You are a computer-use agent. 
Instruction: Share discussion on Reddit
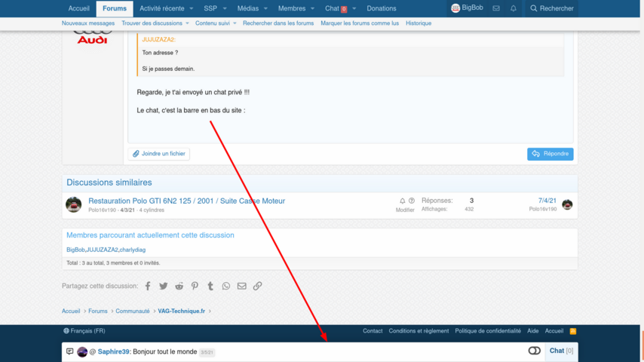(179, 286)
